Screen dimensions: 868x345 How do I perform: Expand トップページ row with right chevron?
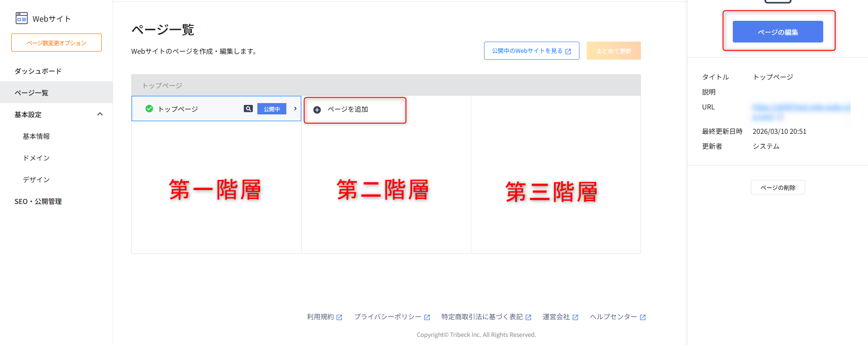295,109
